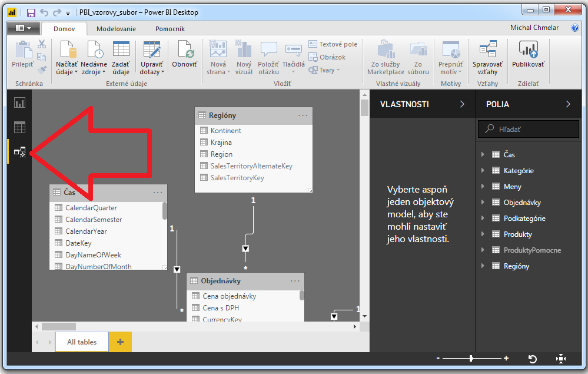This screenshot has height=374, width=588.
Task: Click the Položiť otázku button
Action: (268, 58)
